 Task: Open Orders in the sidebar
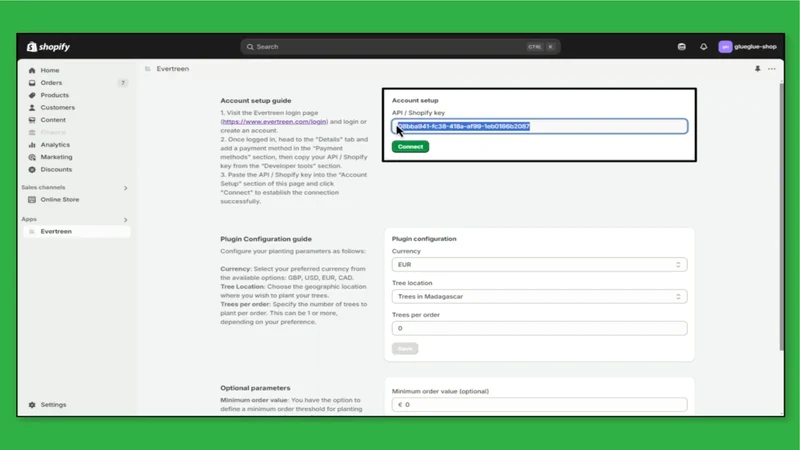click(x=51, y=83)
